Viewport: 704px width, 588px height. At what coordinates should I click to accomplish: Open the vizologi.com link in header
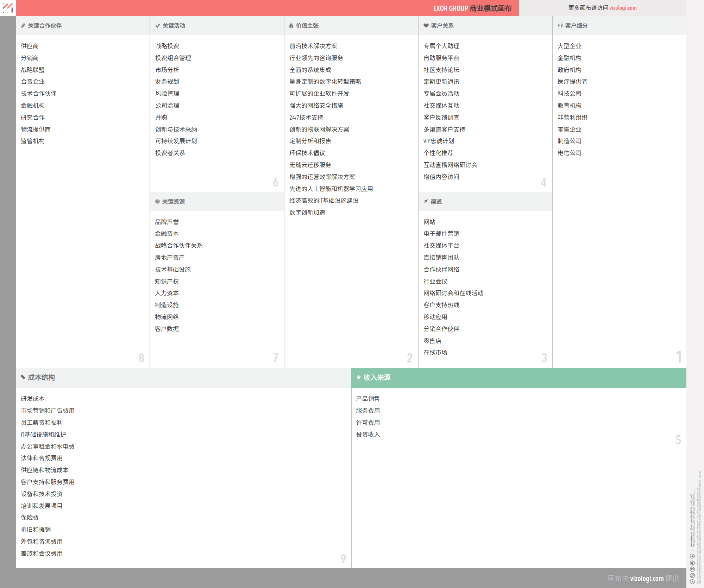coord(623,8)
